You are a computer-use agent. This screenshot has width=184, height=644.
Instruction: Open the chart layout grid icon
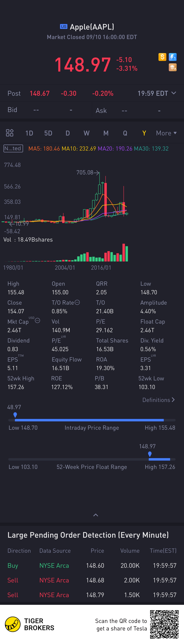[10, 133]
